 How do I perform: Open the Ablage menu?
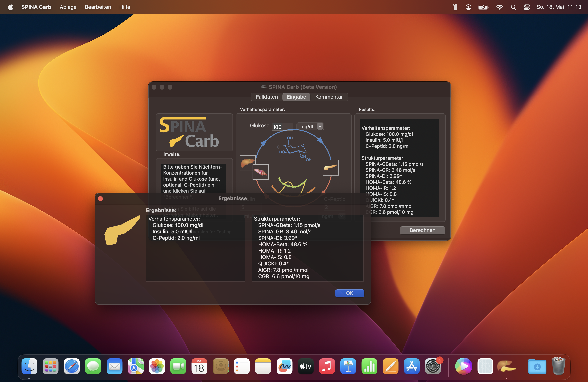pos(68,7)
